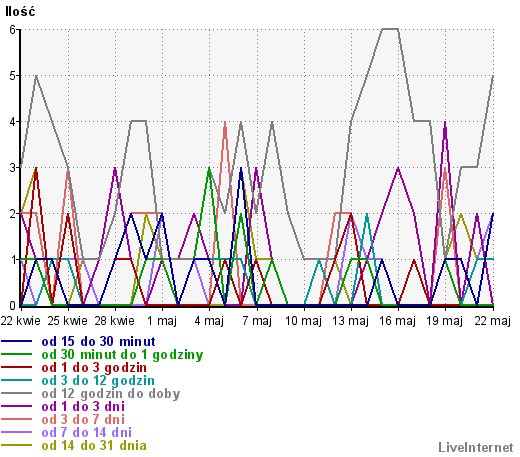Choose the 'od 3 do 7 dni' legend entry
The image size is (520, 457).
click(83, 420)
